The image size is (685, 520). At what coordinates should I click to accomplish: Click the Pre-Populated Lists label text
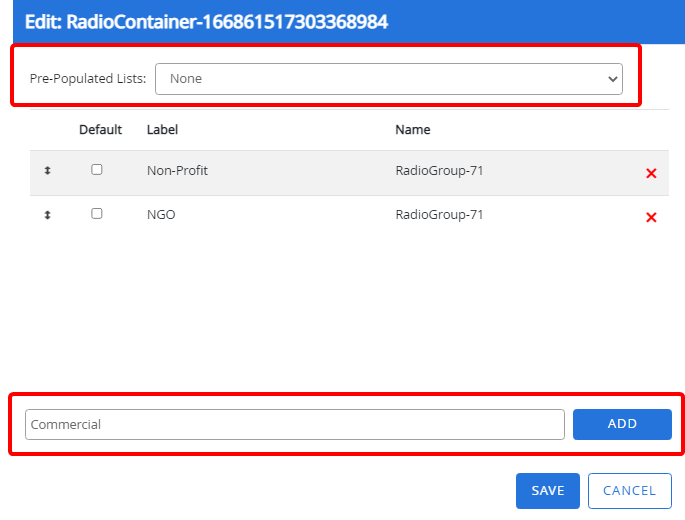click(88, 79)
